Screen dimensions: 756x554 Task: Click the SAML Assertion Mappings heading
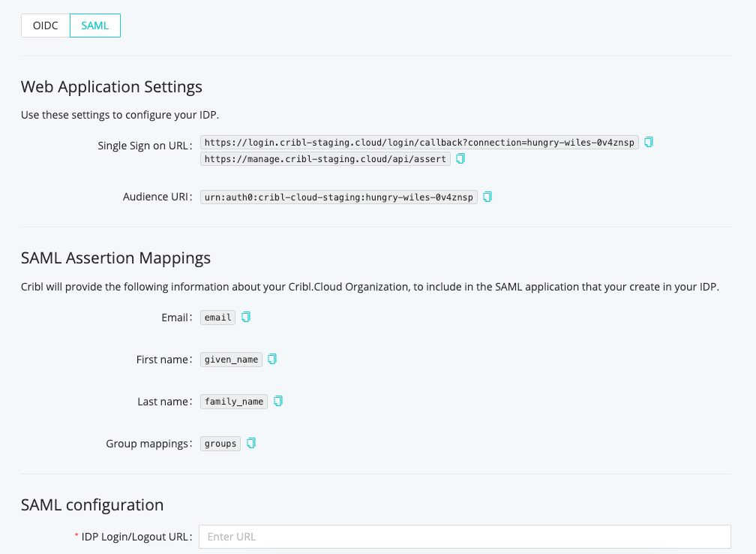[115, 257]
